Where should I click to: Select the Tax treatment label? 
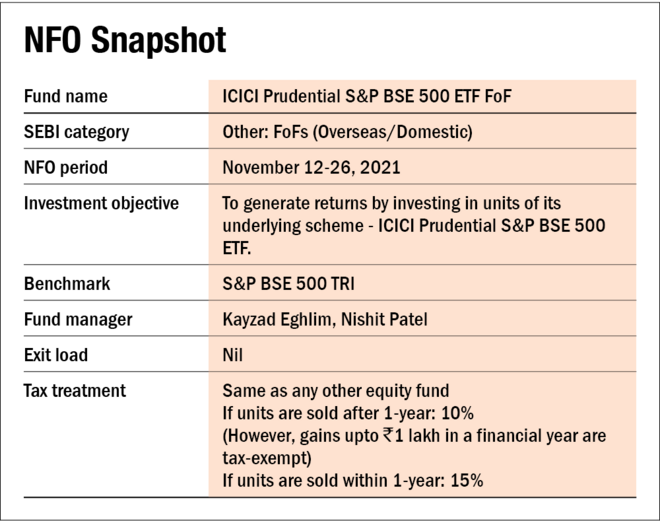coord(74,390)
